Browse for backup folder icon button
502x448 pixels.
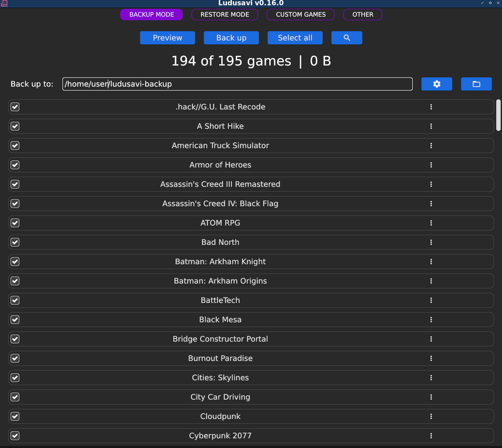[x=476, y=84]
